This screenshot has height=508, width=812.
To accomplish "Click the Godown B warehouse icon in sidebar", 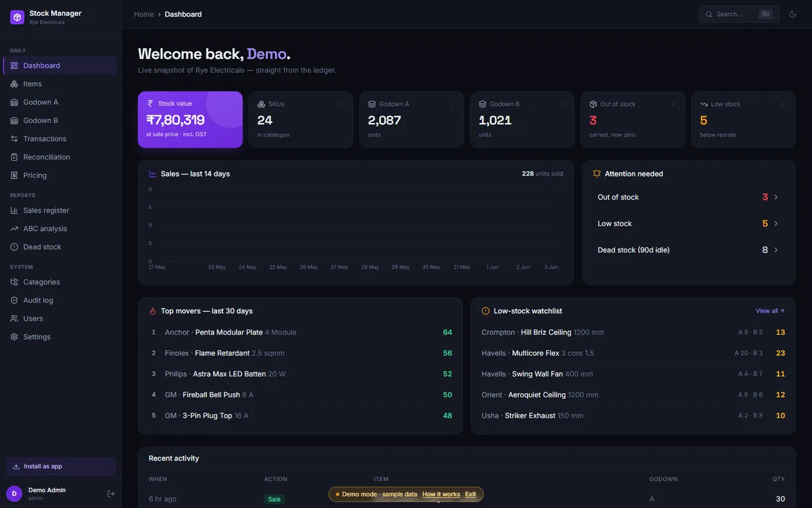I will tap(14, 121).
